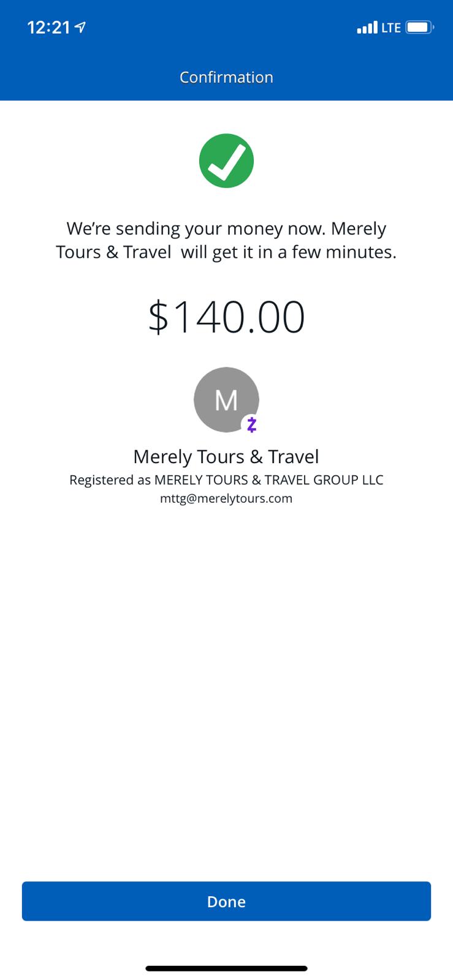The width and height of the screenshot is (453, 980).
Task: Tap the cellular signal bars icon
Action: 367,28
